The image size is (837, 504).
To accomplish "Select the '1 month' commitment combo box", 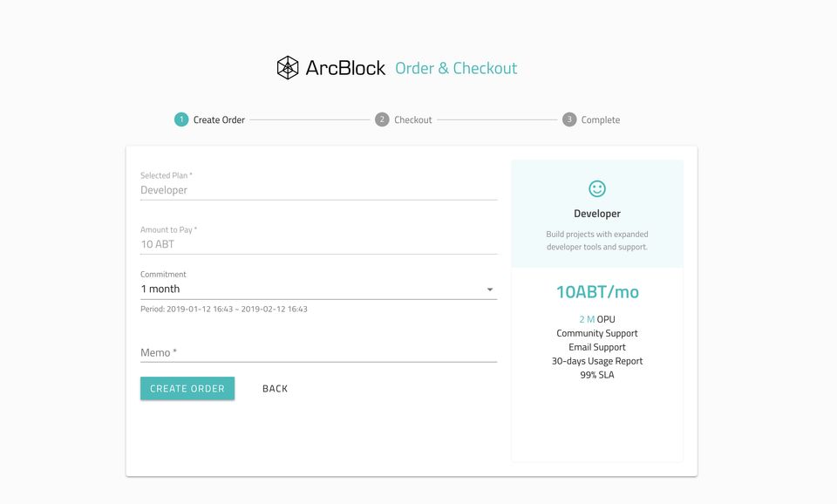I will [x=305, y=289].
